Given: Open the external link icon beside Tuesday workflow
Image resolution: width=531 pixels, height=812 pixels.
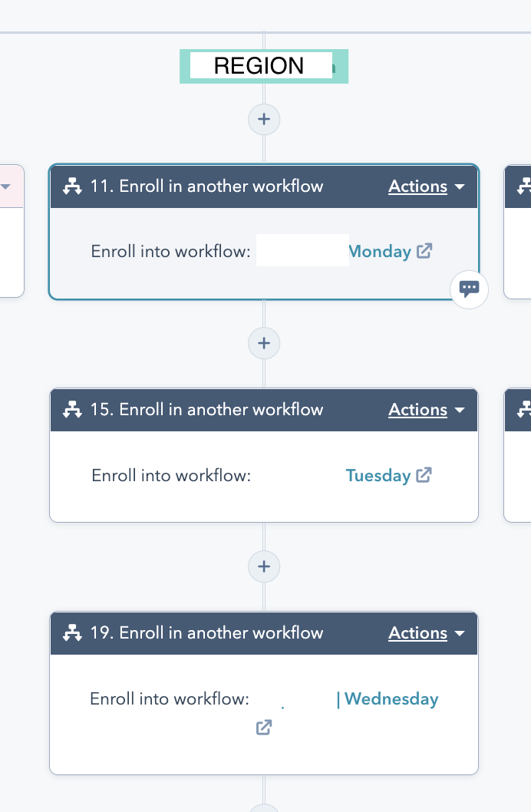Looking at the screenshot, I should [424, 475].
